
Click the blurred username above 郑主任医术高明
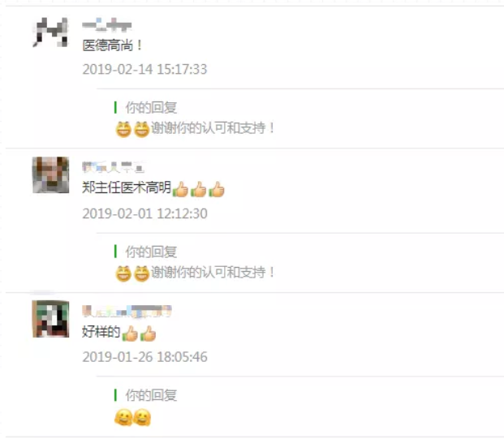(x=113, y=167)
